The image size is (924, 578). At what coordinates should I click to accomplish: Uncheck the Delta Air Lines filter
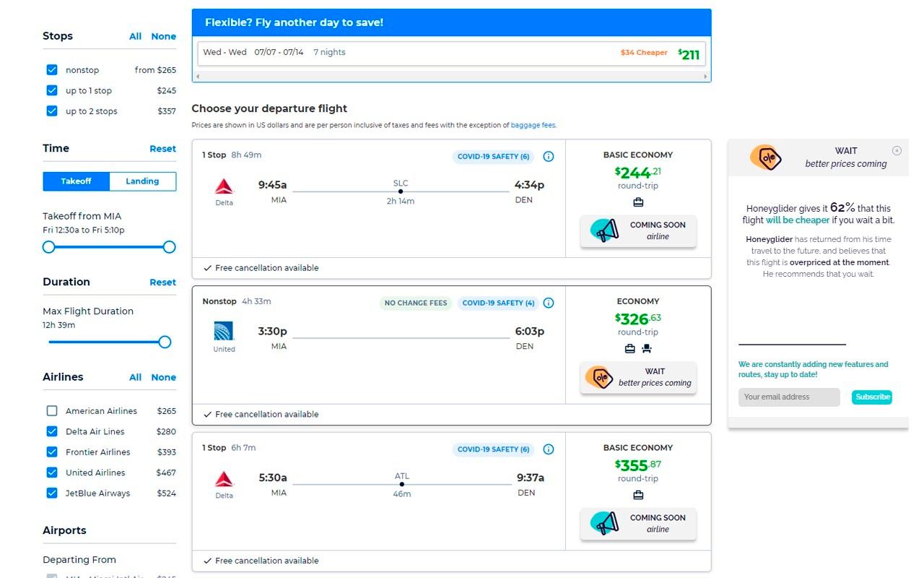52,431
